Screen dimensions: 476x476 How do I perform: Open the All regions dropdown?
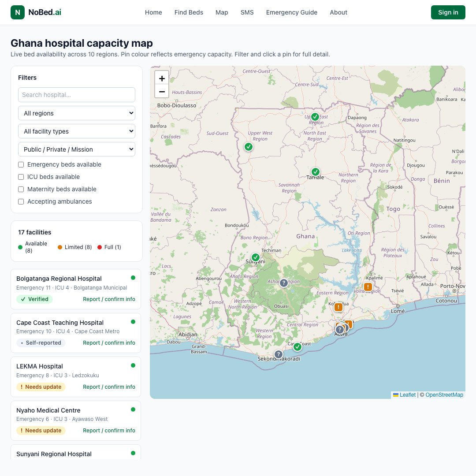[77, 113]
